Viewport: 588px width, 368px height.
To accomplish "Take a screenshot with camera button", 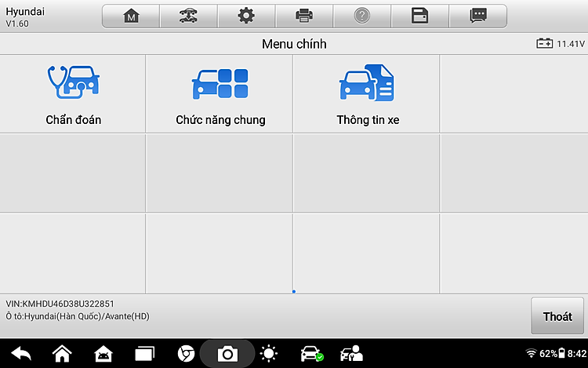I will tap(227, 354).
